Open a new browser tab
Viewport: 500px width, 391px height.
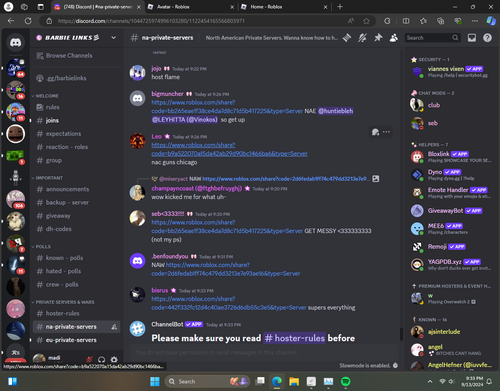tap(340, 7)
